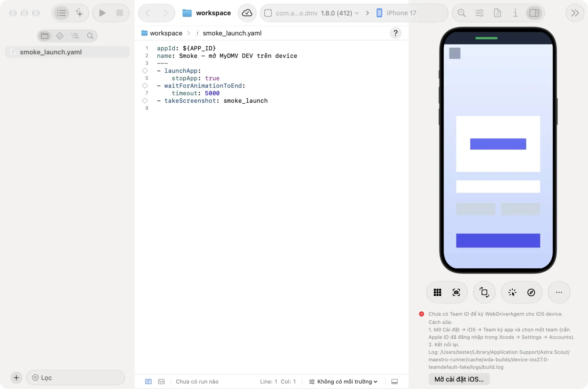
Task: Toggle the list view in toolbar
Action: click(x=61, y=13)
